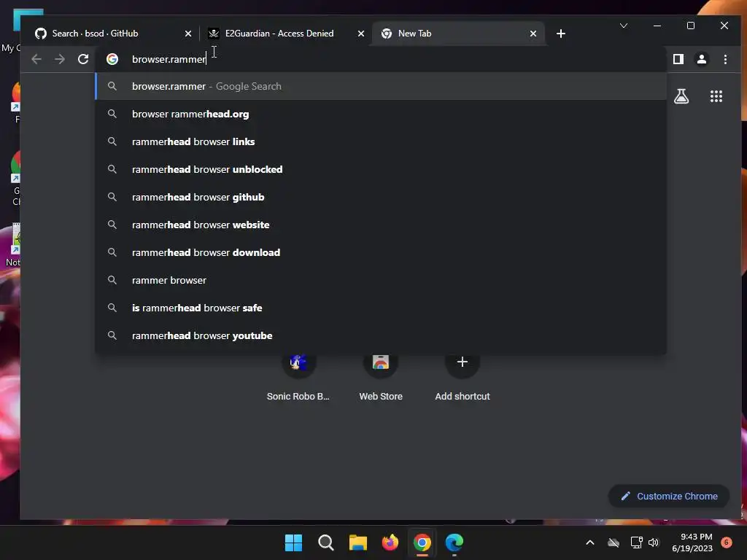The width and height of the screenshot is (747, 560).
Task: Open the Web Store shortcut
Action: pyautogui.click(x=381, y=378)
